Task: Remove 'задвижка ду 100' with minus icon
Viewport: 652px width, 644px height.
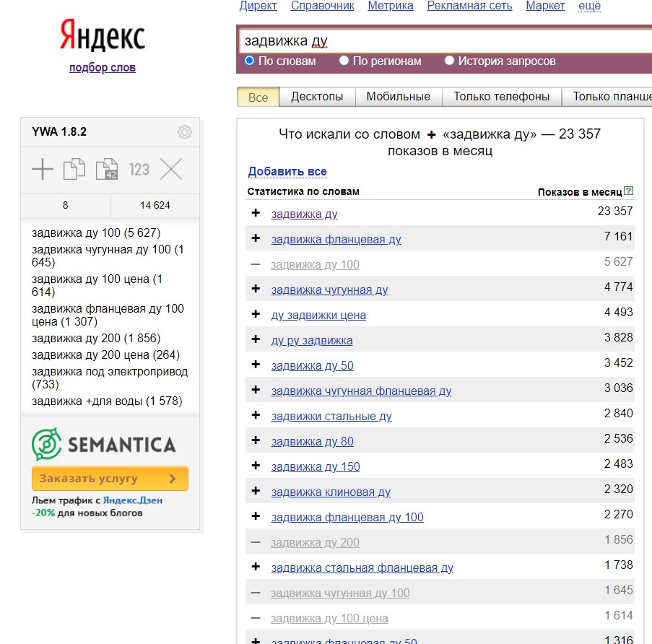Action: point(256,264)
